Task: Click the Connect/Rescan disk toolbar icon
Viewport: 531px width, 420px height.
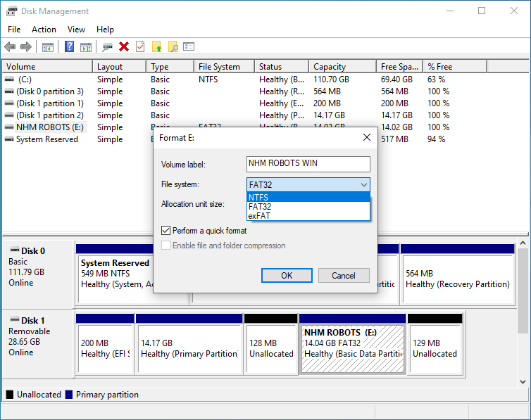Action: pos(107,46)
